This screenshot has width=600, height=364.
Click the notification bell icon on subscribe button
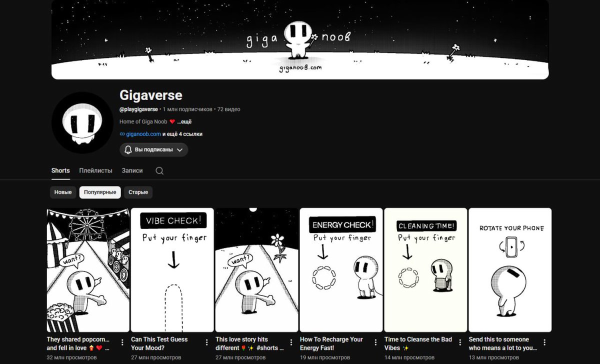tap(128, 149)
